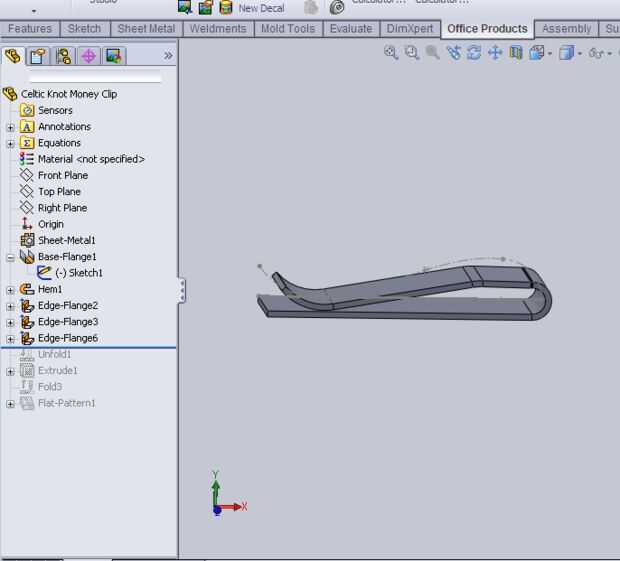This screenshot has height=561, width=620.
Task: Open the small dropdown arrow at top-left toolbar
Action: pos(34,11)
